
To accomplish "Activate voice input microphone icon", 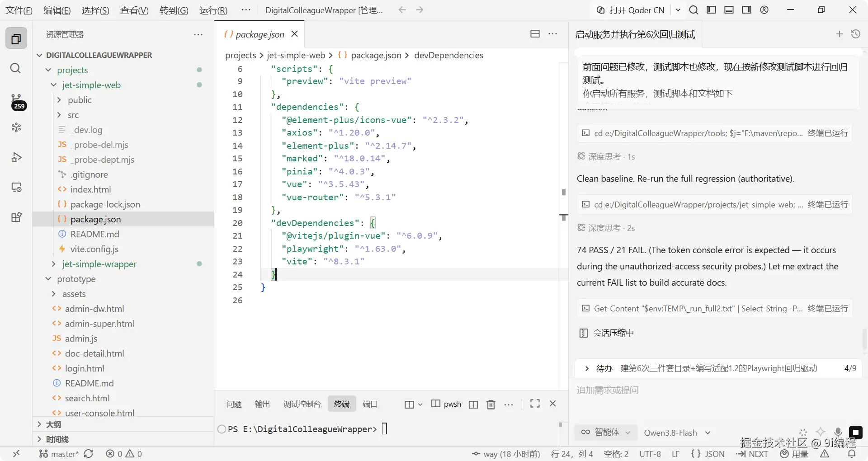I will pos(838,433).
